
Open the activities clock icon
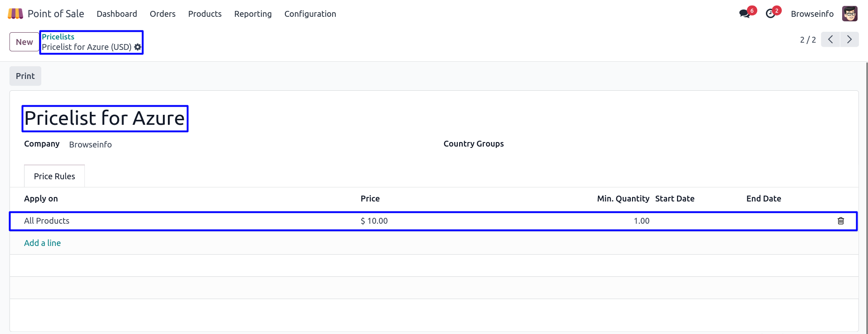pos(770,14)
